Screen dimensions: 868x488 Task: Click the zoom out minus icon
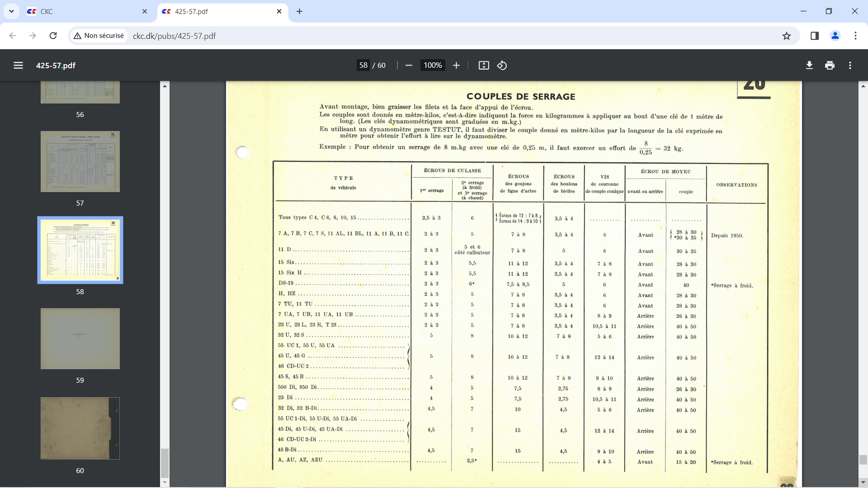point(409,66)
